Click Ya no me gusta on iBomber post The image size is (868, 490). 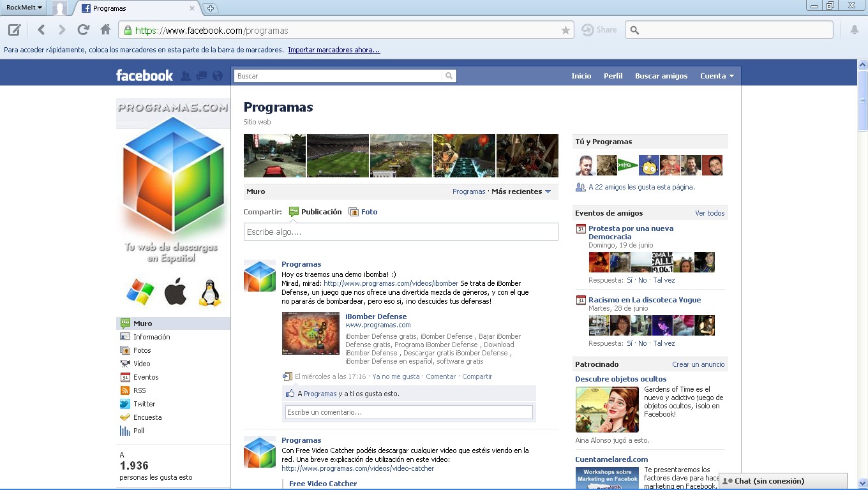point(396,376)
